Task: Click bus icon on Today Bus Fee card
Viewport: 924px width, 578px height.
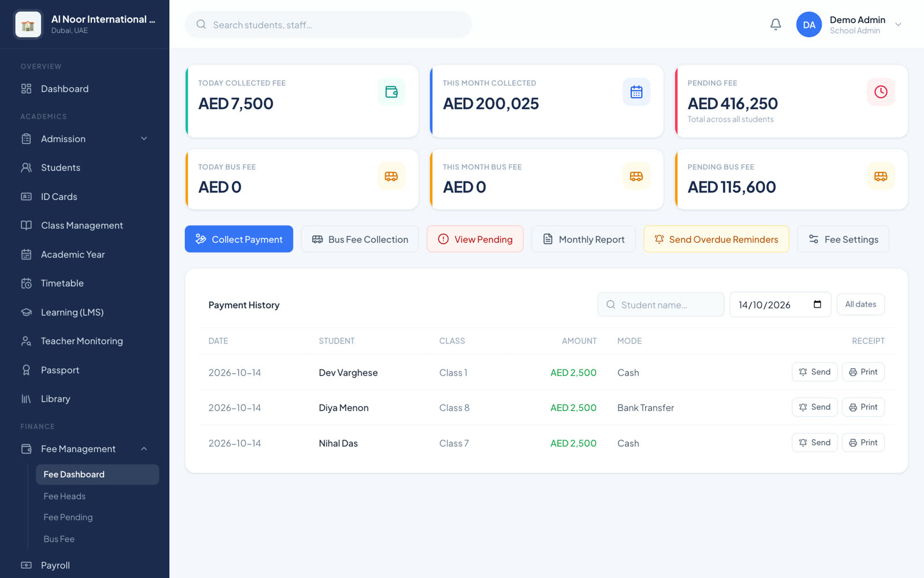Action: point(392,176)
